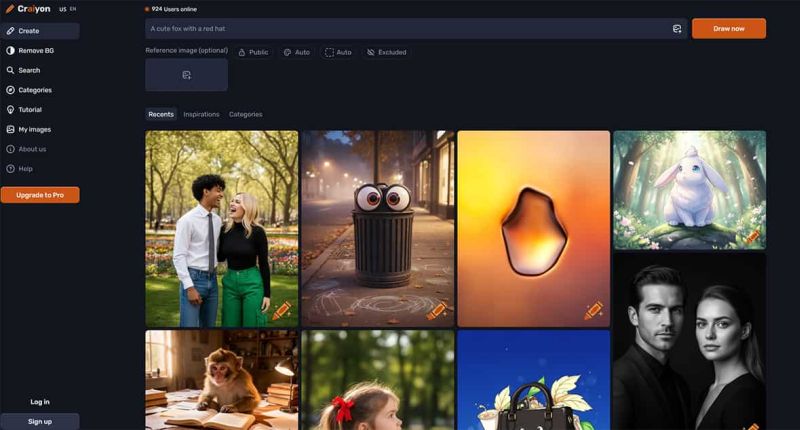Expand the Auto style selector with palette icon
This screenshot has height=430, width=800.
click(x=296, y=52)
